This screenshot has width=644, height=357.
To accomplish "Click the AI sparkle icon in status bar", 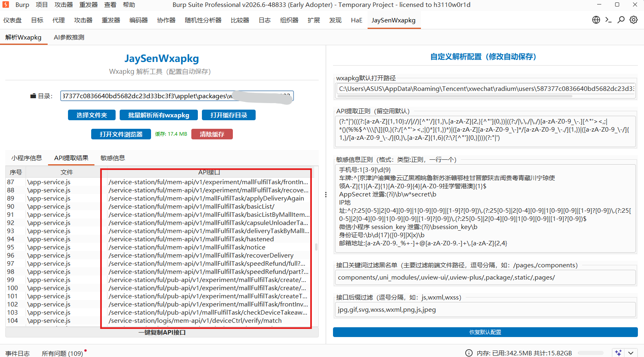I will 618,353.
